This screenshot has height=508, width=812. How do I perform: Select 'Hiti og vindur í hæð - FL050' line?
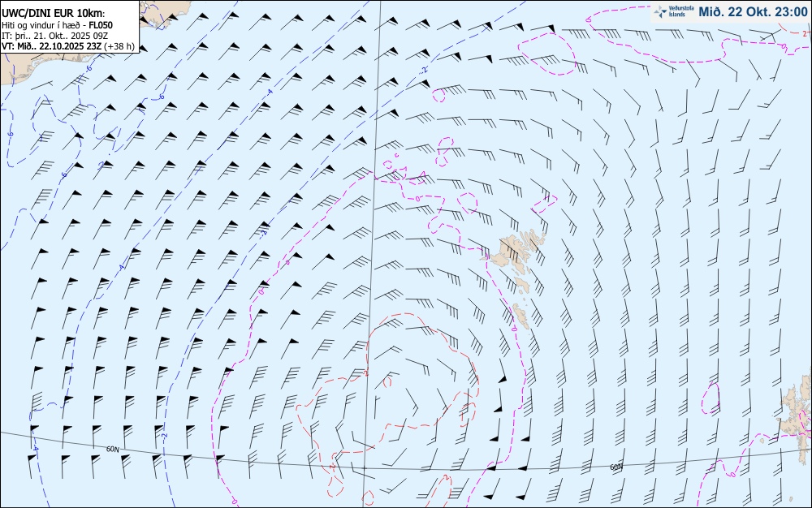(58, 25)
